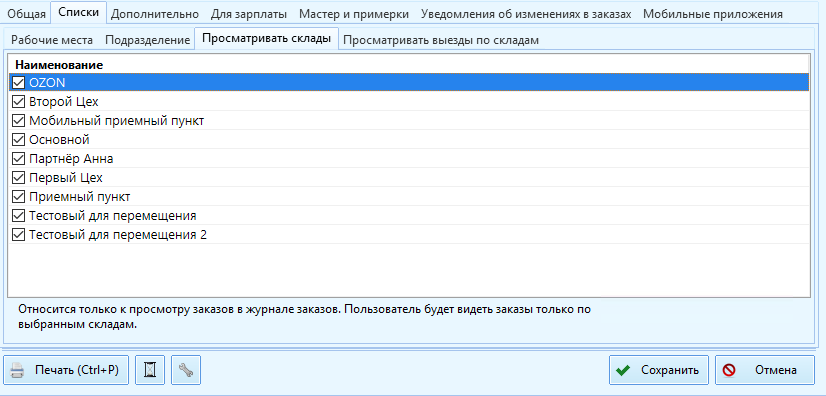Click the wrench settings icon button
Viewport: 826px width, 396px height.
coord(186,370)
